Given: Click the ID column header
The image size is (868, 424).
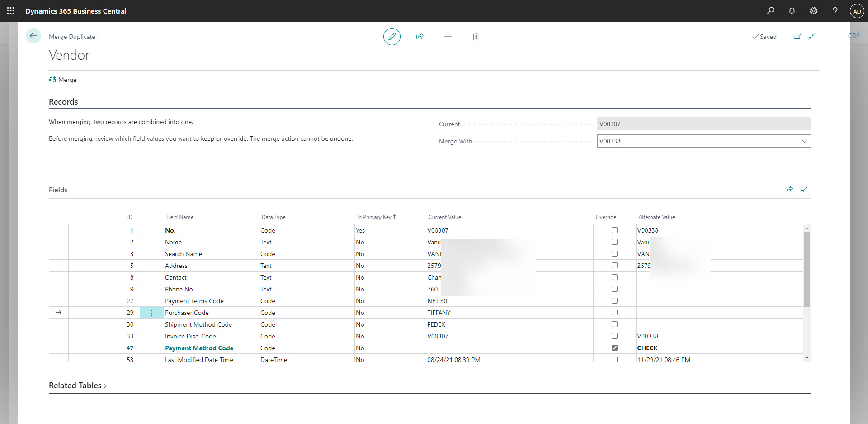Looking at the screenshot, I should point(130,217).
